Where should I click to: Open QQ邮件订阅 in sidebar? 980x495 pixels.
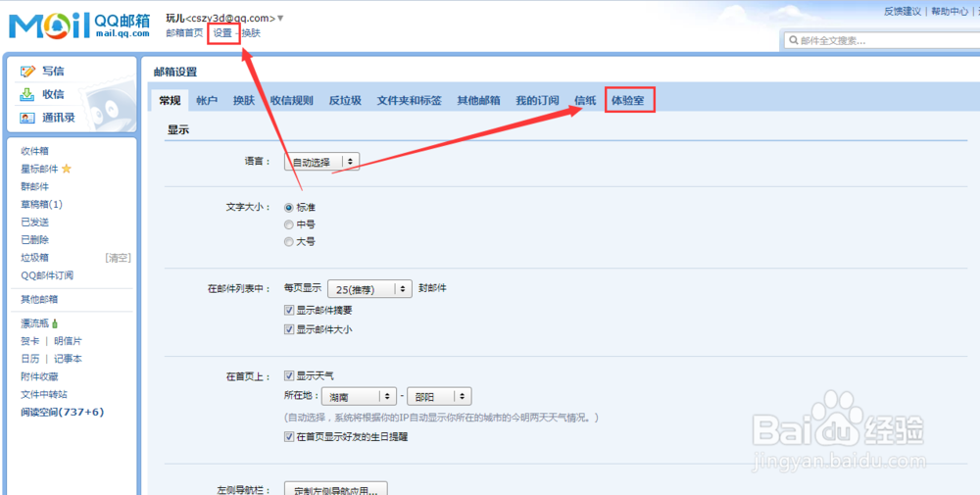(x=47, y=275)
